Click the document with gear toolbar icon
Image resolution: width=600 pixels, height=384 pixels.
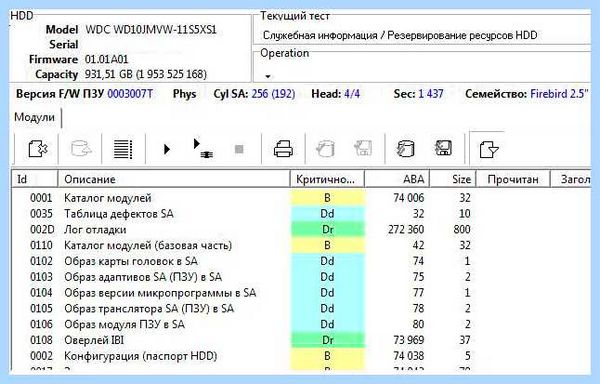point(38,148)
